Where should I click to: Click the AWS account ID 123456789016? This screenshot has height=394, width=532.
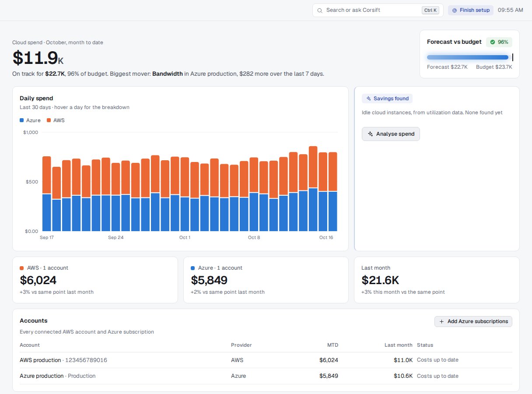[86, 360]
